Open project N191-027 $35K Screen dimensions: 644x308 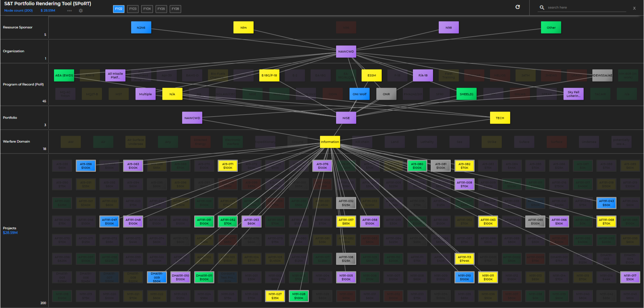[275, 296]
